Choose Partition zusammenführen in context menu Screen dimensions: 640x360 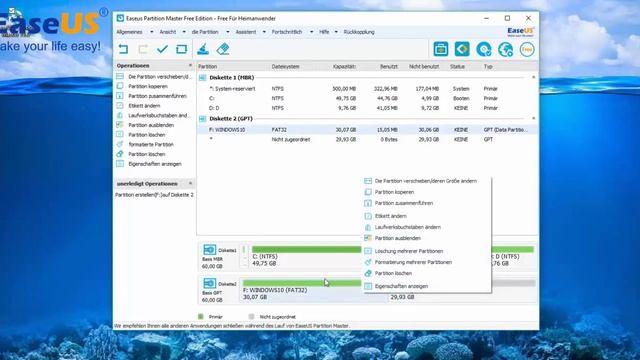(x=404, y=203)
